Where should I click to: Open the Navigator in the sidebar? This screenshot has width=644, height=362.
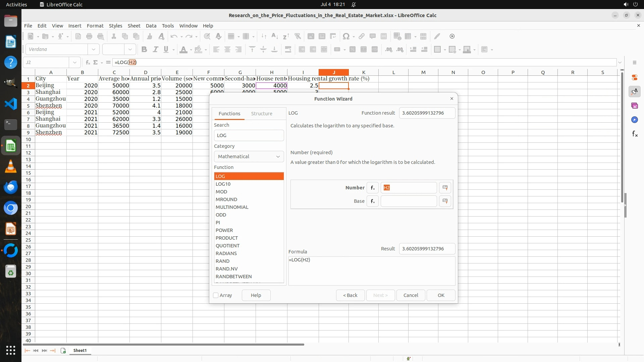(x=635, y=120)
